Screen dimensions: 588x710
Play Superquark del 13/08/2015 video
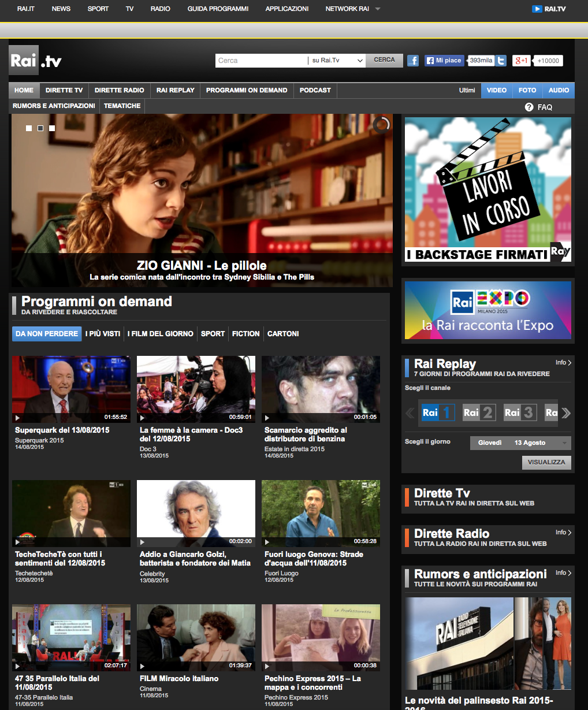coord(71,389)
